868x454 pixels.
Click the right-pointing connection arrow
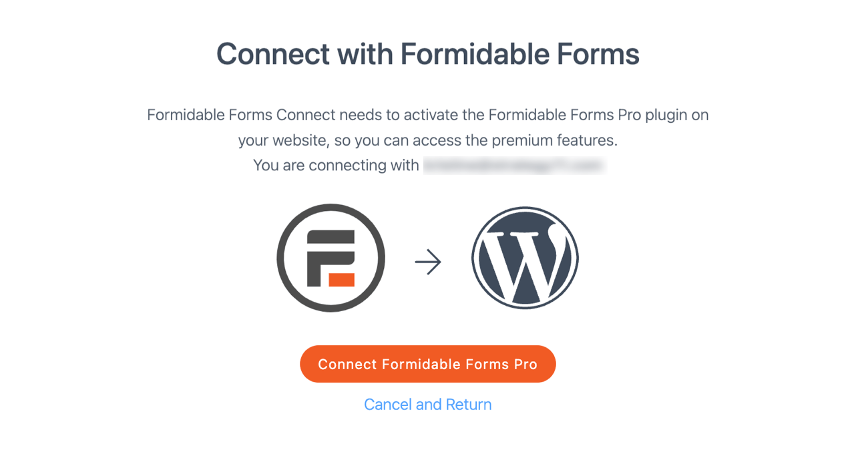[429, 262]
